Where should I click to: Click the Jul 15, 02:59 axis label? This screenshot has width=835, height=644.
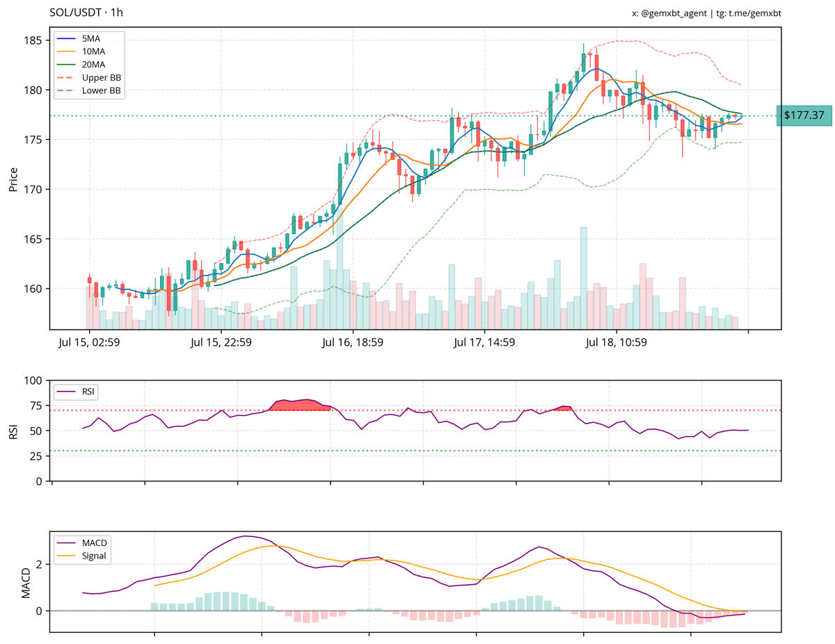click(x=88, y=342)
